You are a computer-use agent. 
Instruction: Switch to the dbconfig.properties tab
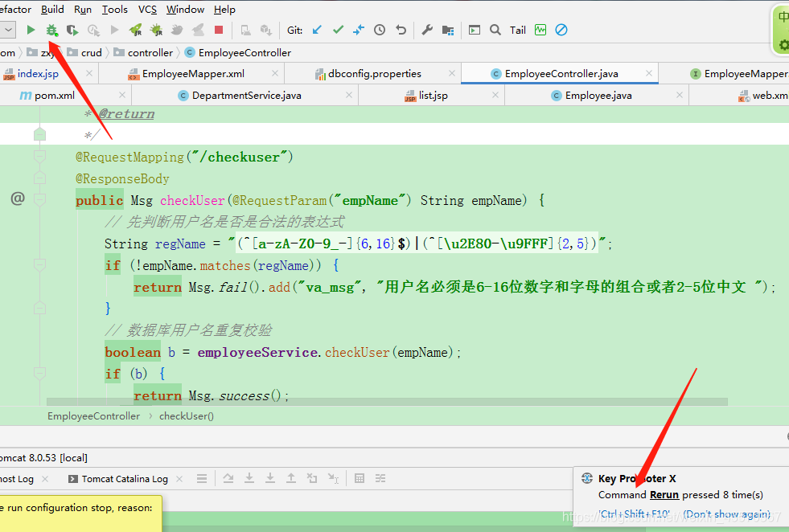[x=374, y=73]
